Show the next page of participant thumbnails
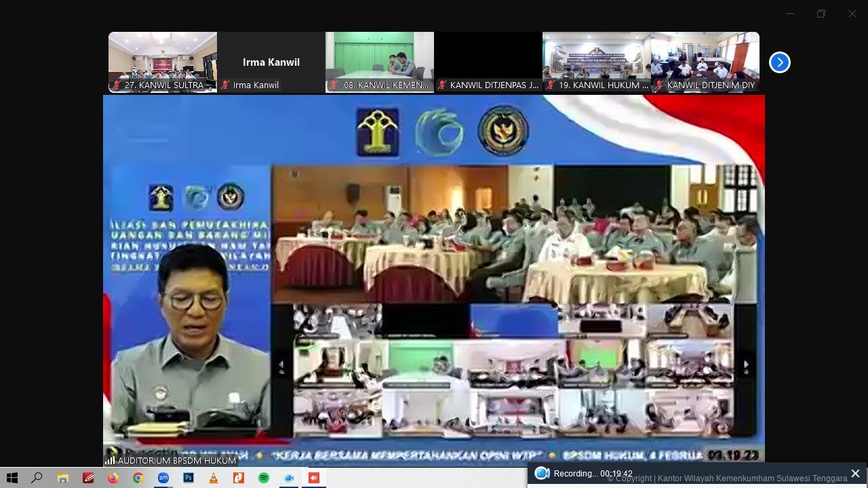This screenshot has height=488, width=868. tap(780, 62)
